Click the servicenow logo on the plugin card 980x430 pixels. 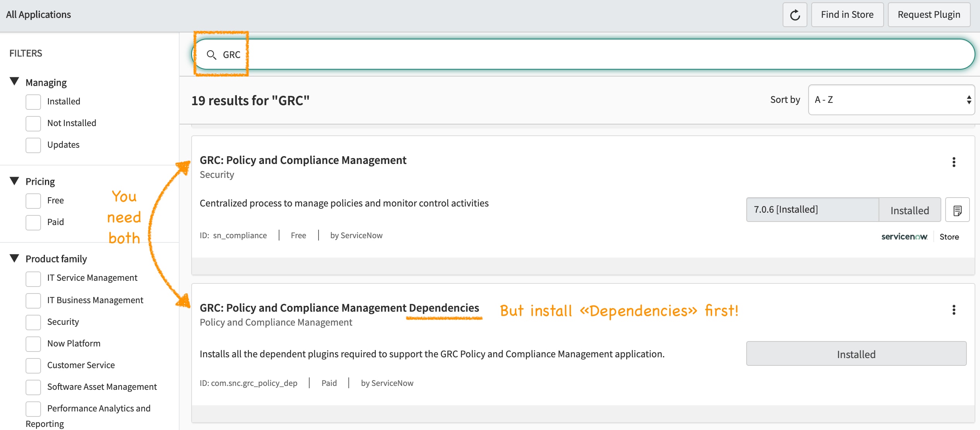click(904, 237)
